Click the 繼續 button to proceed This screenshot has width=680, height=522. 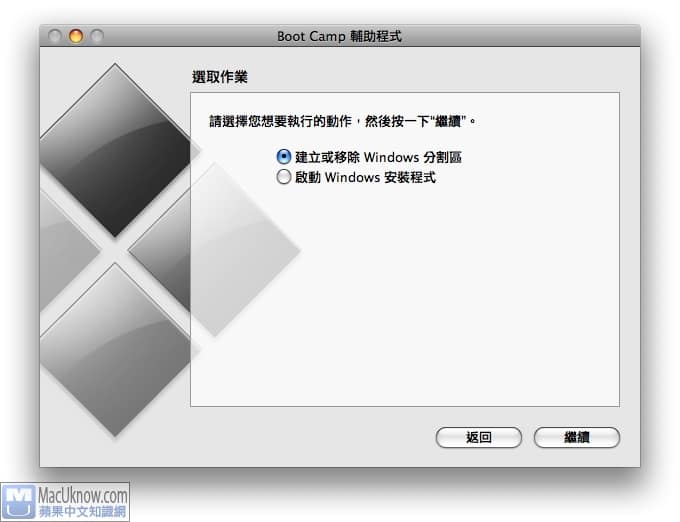point(576,437)
